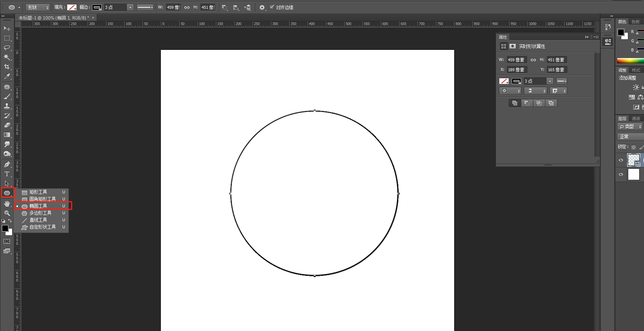Screen dimensions: 644x331
Task: Open stroke style dropdown in options bar
Action: (x=145, y=7)
